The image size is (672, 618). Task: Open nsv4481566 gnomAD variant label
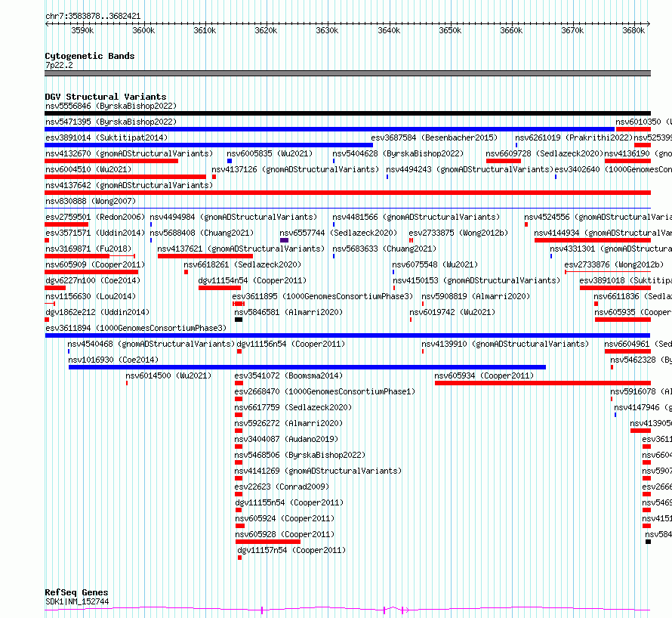coord(416,217)
